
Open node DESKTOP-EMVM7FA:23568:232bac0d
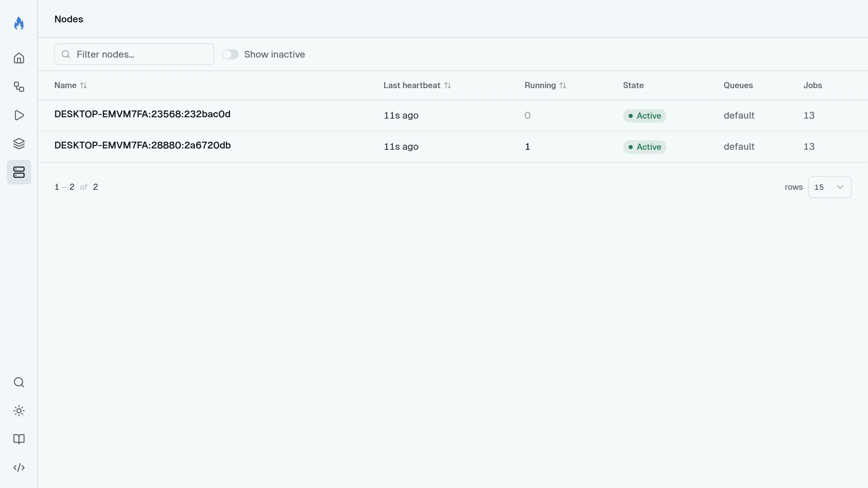tap(142, 114)
